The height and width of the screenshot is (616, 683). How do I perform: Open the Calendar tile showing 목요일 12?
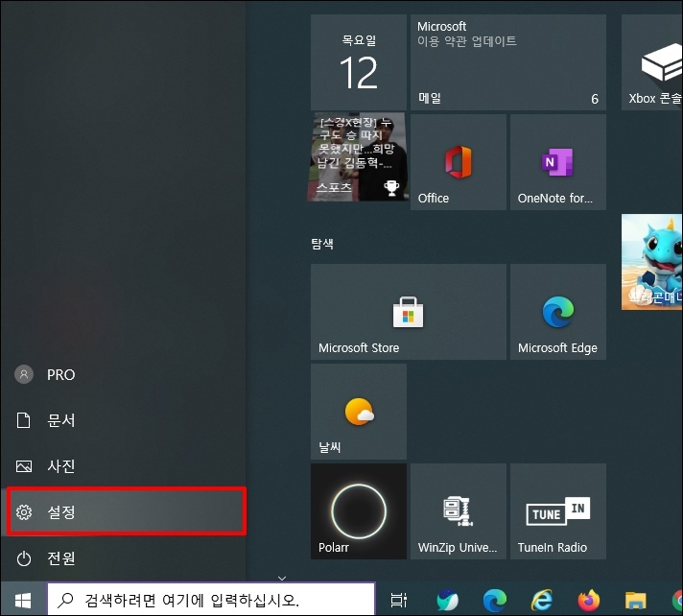click(x=359, y=62)
